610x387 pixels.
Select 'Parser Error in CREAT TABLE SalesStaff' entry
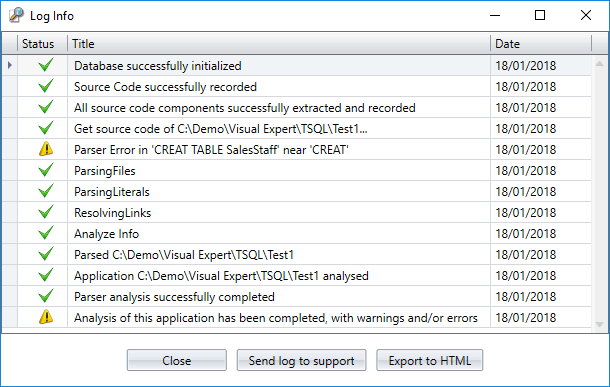click(211, 150)
